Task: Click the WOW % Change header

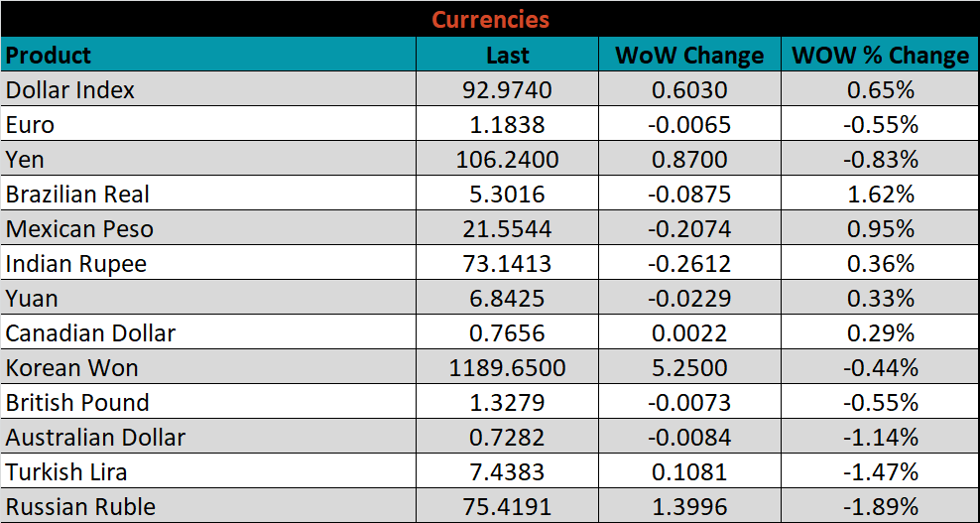Action: [880, 56]
